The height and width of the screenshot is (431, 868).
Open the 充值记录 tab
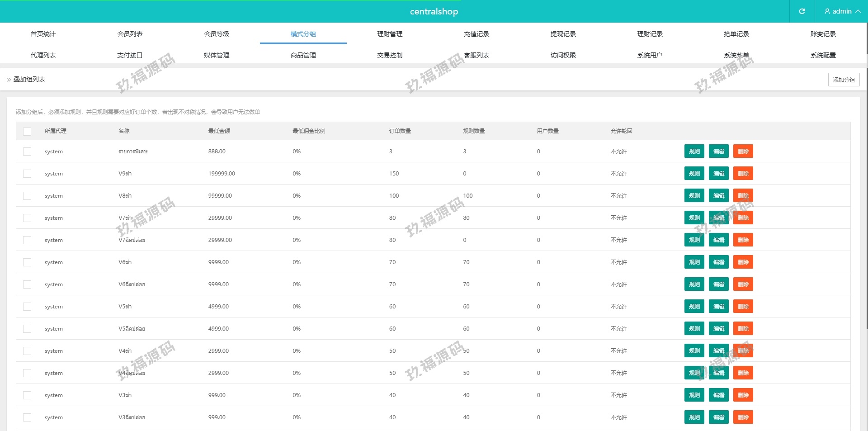[x=476, y=34]
